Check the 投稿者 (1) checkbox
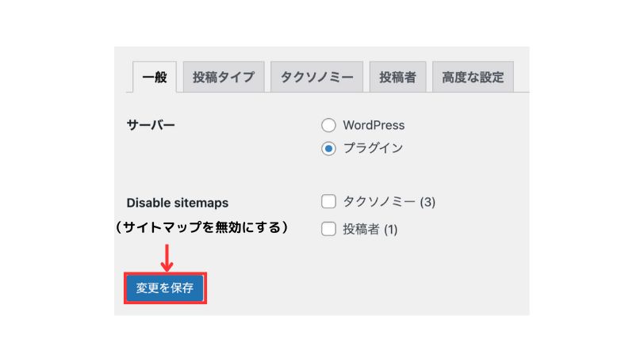Image resolution: width=644 pixels, height=362 pixels. (328, 230)
